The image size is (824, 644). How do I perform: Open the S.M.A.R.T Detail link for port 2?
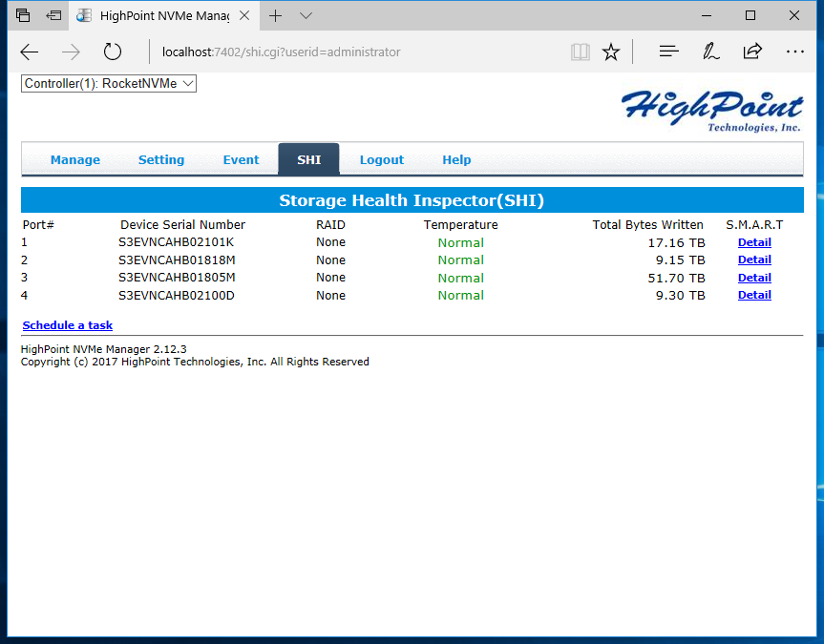[x=754, y=260]
